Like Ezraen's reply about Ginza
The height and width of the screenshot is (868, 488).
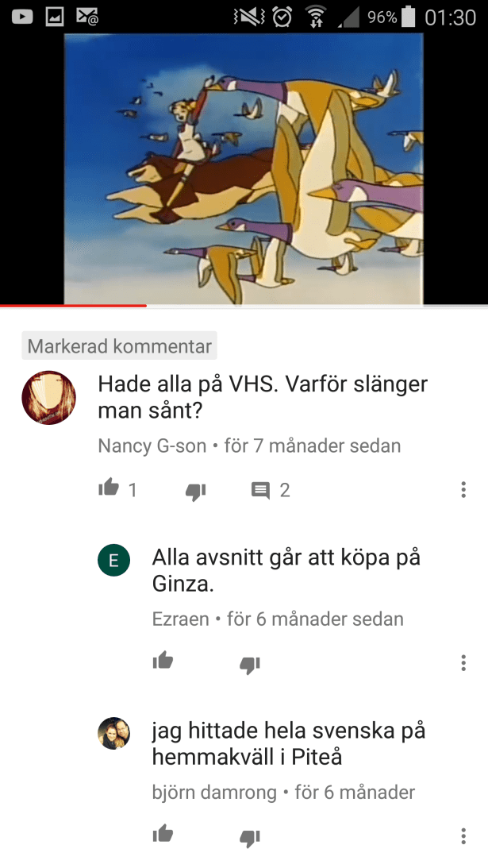point(163,661)
